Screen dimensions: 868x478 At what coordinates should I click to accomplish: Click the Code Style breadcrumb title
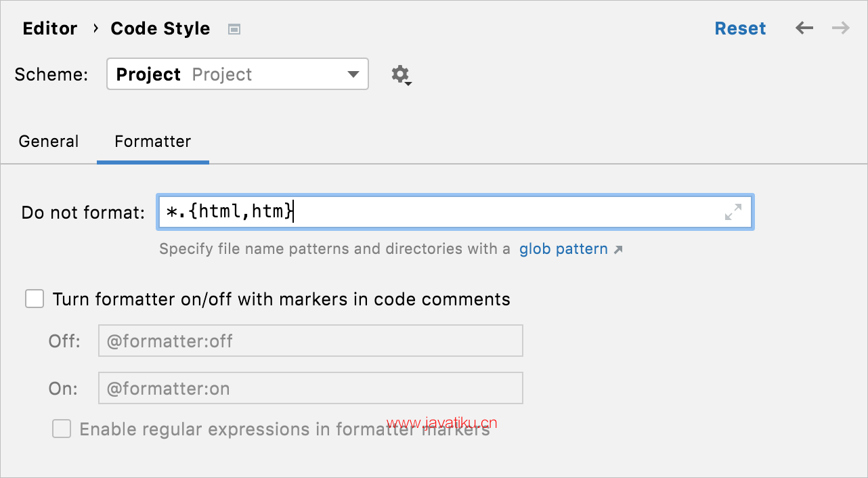(x=160, y=28)
